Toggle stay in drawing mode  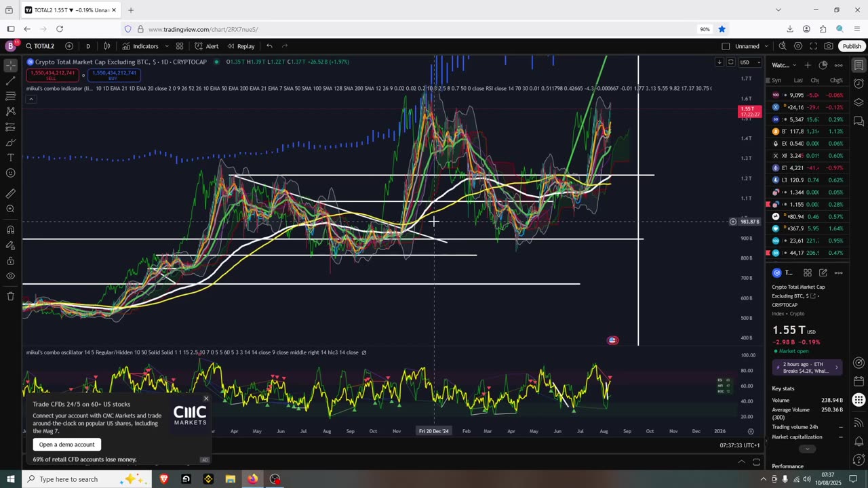point(10,245)
